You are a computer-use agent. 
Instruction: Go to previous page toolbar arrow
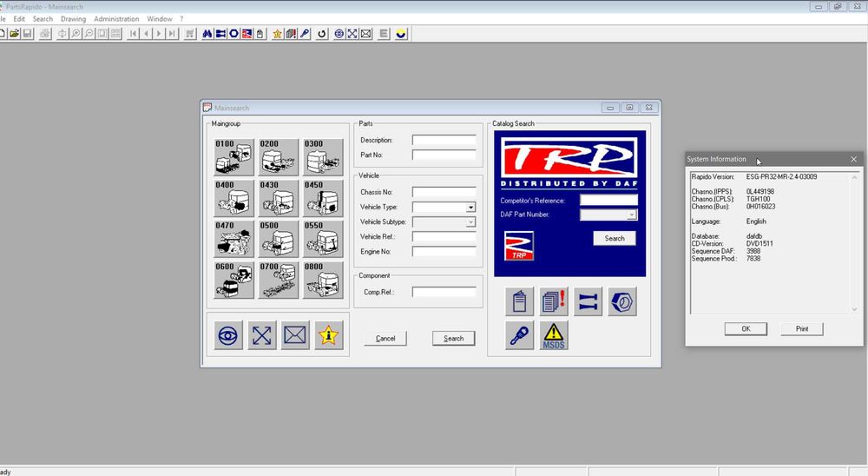pyautogui.click(x=146, y=34)
